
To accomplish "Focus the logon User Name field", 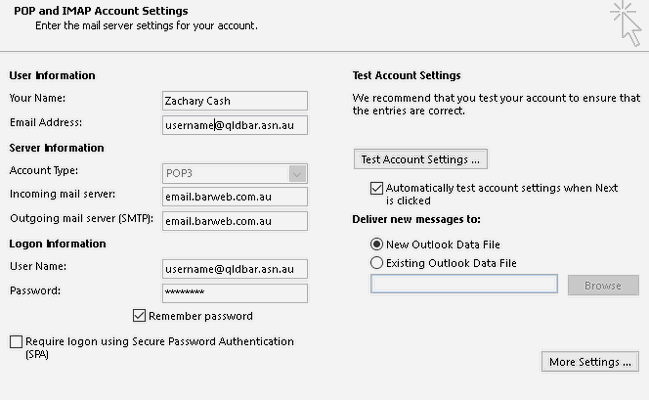I will (x=235, y=269).
